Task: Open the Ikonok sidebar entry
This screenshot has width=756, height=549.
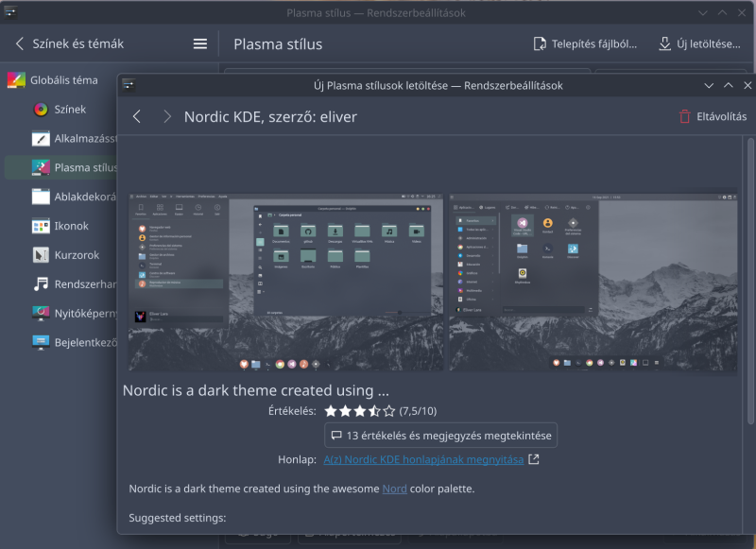Action: click(60, 226)
